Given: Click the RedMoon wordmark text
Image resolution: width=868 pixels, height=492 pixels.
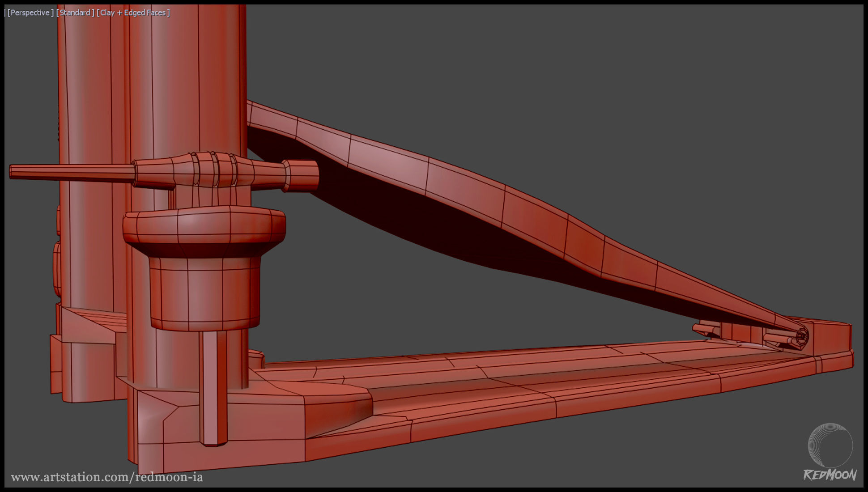Looking at the screenshot, I should point(830,475).
